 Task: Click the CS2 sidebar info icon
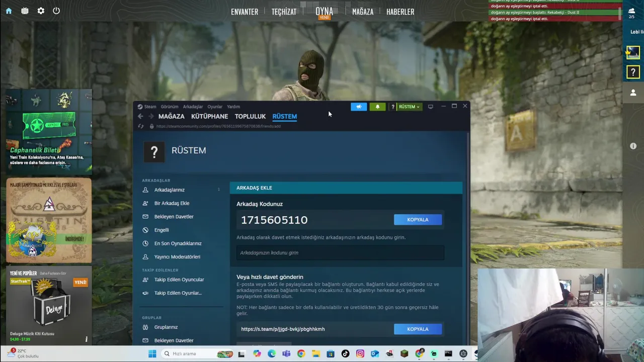coord(633,146)
